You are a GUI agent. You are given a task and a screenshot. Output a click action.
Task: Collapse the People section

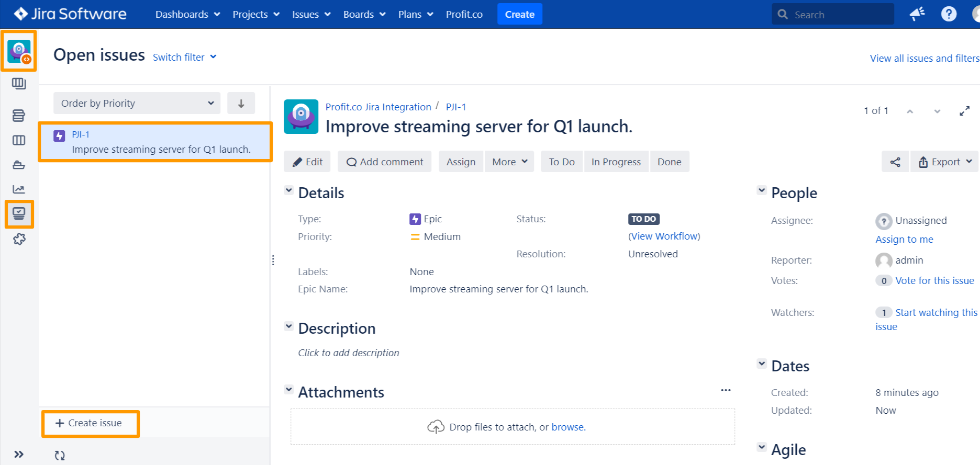point(762,190)
